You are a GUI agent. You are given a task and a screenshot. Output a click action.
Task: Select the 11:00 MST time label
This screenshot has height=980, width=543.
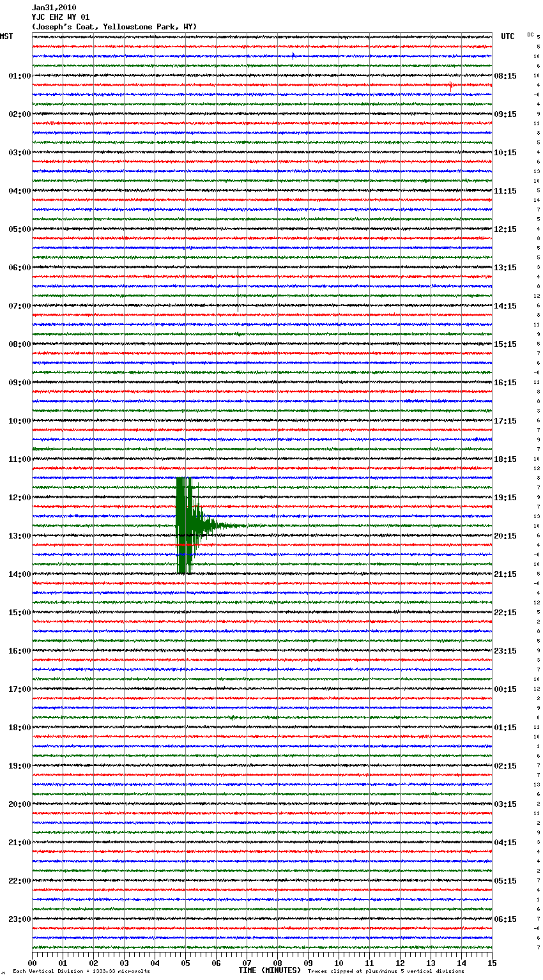(20, 459)
